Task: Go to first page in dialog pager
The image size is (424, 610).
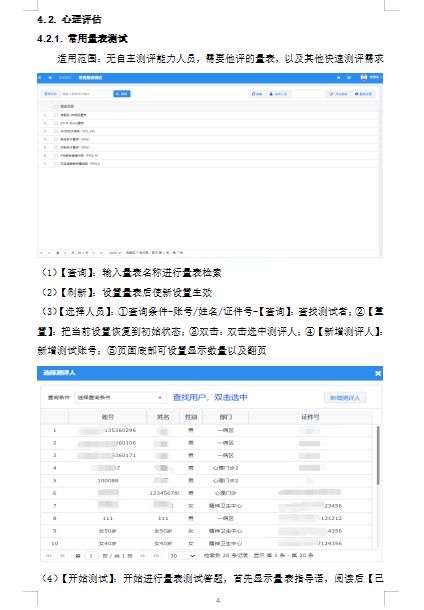Action: tap(49, 556)
